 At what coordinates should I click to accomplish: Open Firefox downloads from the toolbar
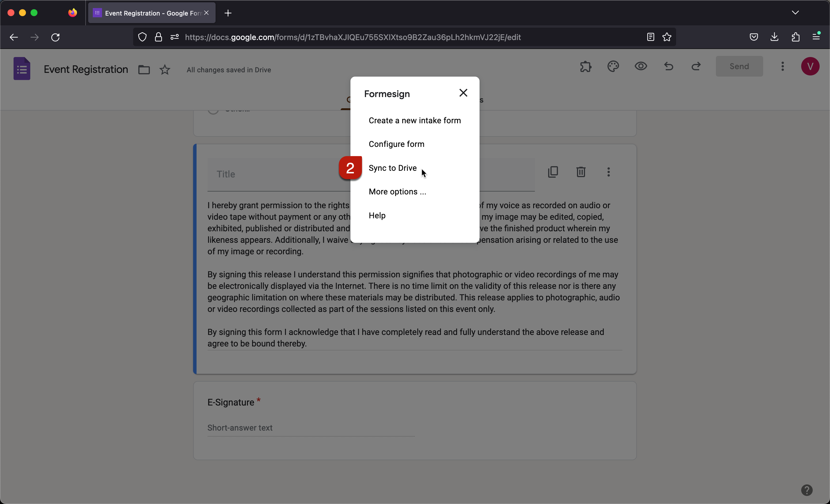point(774,37)
